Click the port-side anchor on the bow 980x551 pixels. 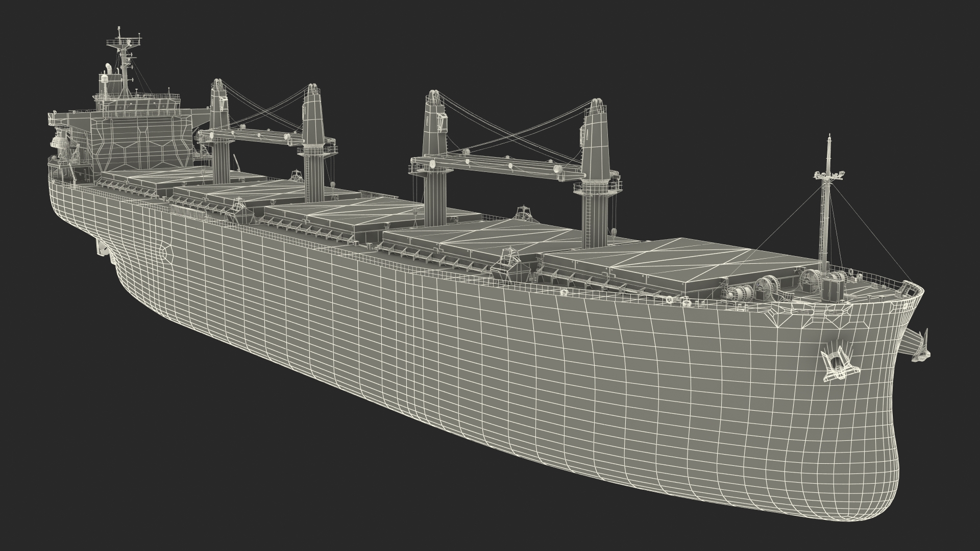coord(838,365)
